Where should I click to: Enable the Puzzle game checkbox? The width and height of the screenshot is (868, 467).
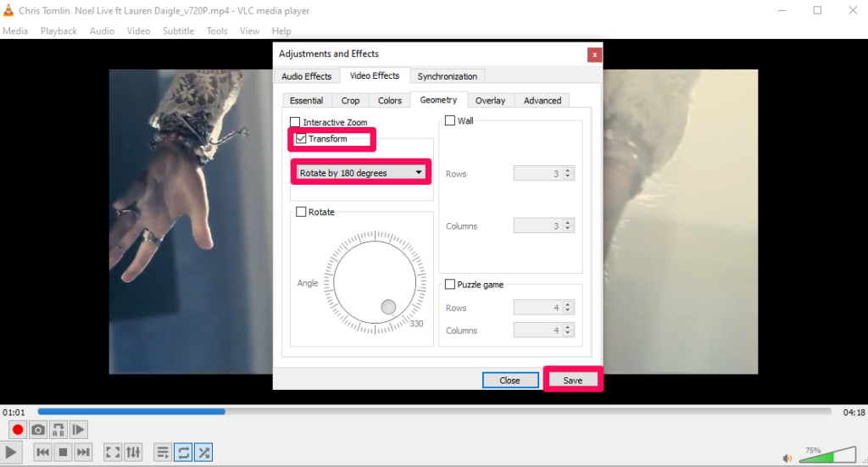(x=450, y=285)
